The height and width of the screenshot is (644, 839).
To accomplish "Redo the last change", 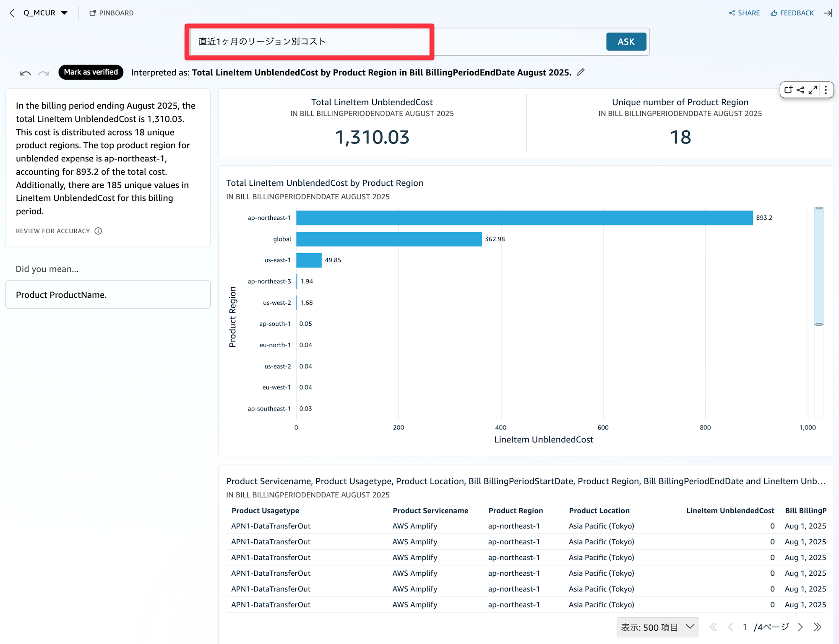I will pos(43,73).
